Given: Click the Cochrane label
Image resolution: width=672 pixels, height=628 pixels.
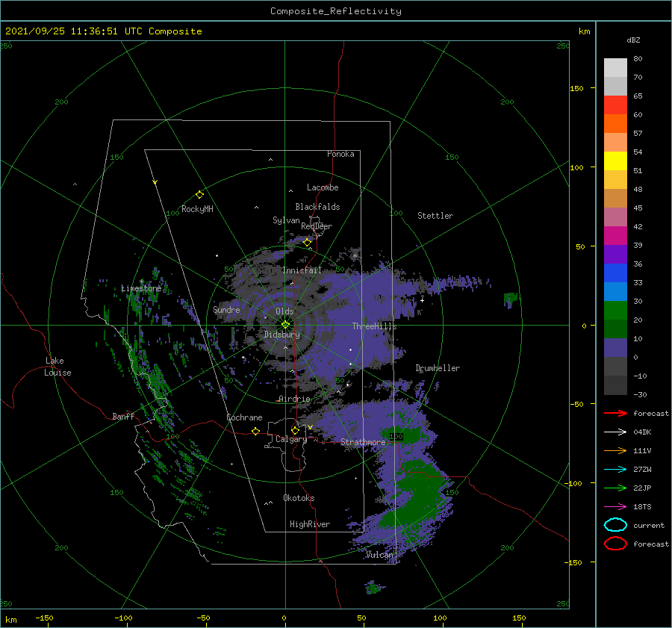Looking at the screenshot, I should [244, 417].
